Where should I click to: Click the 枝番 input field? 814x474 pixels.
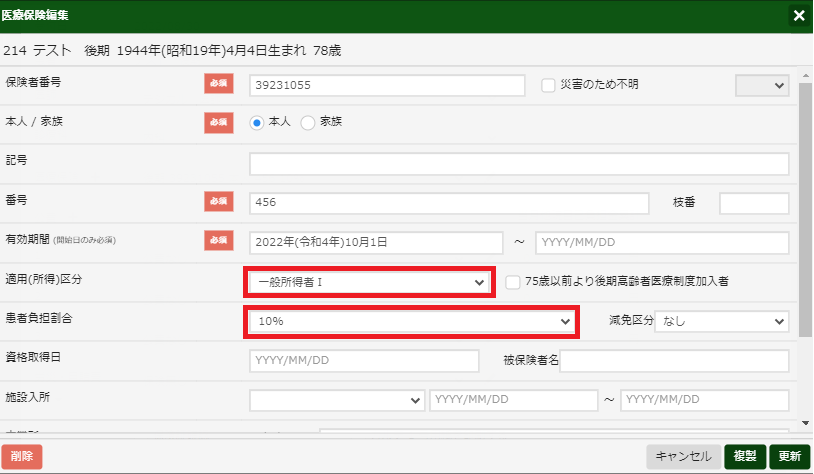754,203
